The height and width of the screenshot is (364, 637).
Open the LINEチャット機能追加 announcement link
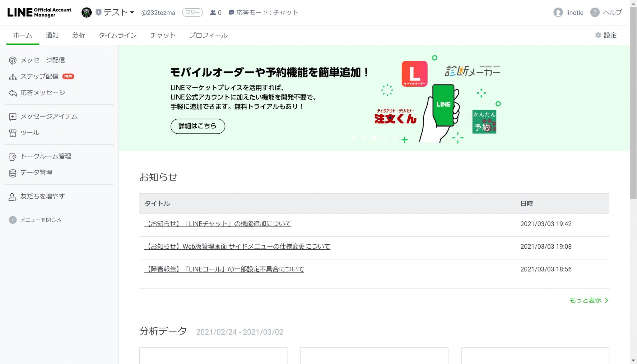pos(218,224)
